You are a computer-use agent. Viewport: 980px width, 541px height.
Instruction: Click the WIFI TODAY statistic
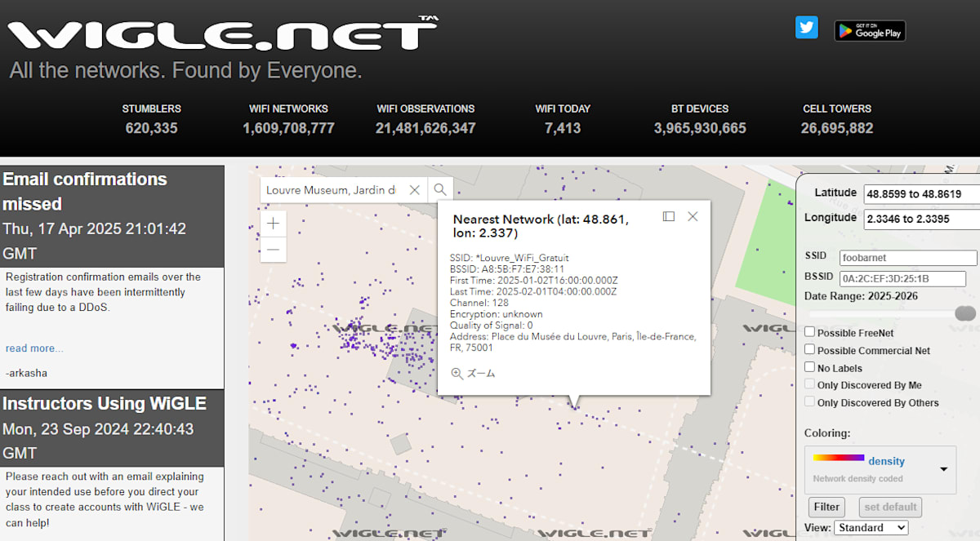[563, 119]
